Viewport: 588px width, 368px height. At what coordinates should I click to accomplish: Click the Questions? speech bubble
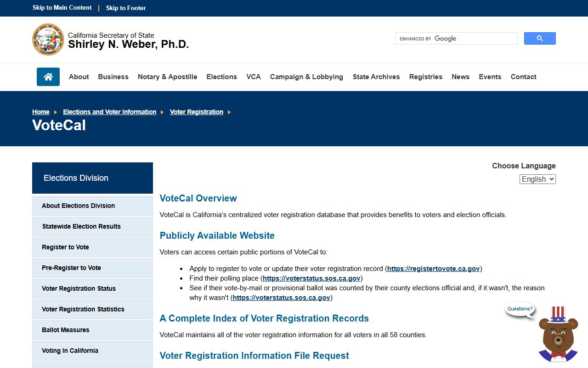[520, 309]
